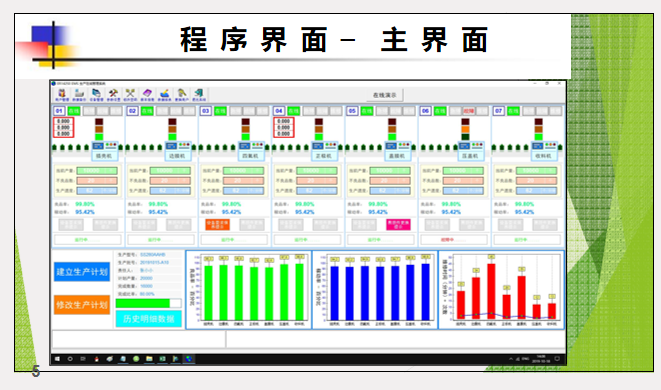
Task: Toggle the green 在线 indicator for station 04
Action: (294, 111)
